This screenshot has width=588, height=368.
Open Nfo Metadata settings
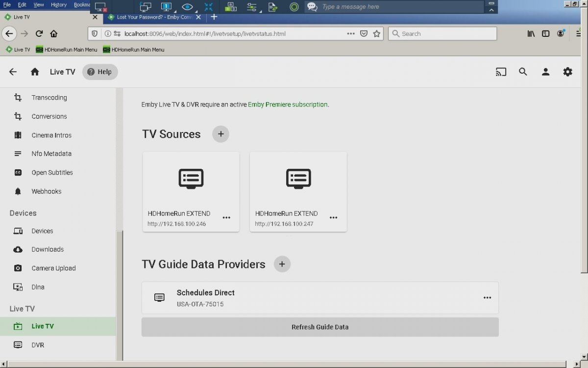pos(58,154)
